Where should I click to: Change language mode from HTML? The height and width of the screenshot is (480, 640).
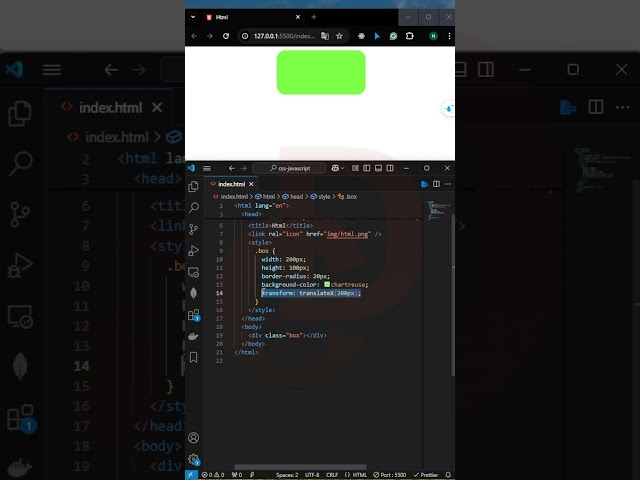[x=360, y=475]
